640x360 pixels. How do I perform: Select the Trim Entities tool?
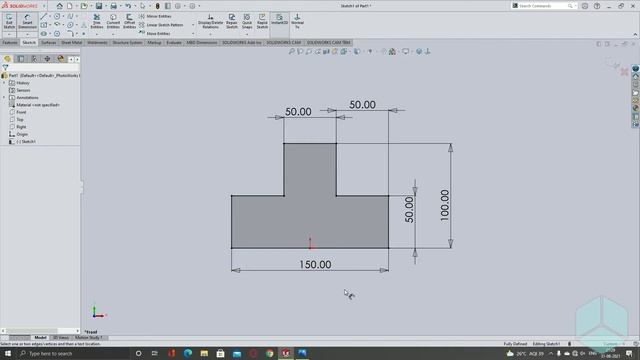click(x=97, y=21)
